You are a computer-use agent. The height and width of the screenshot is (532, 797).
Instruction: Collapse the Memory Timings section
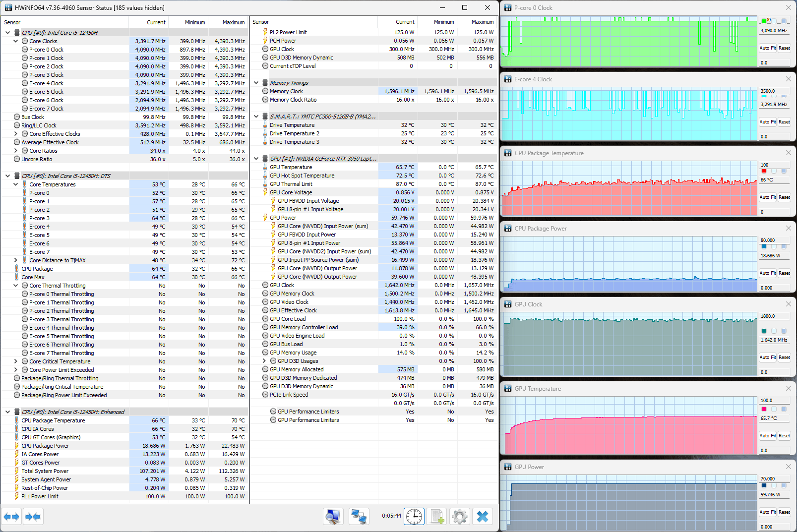tap(256, 83)
